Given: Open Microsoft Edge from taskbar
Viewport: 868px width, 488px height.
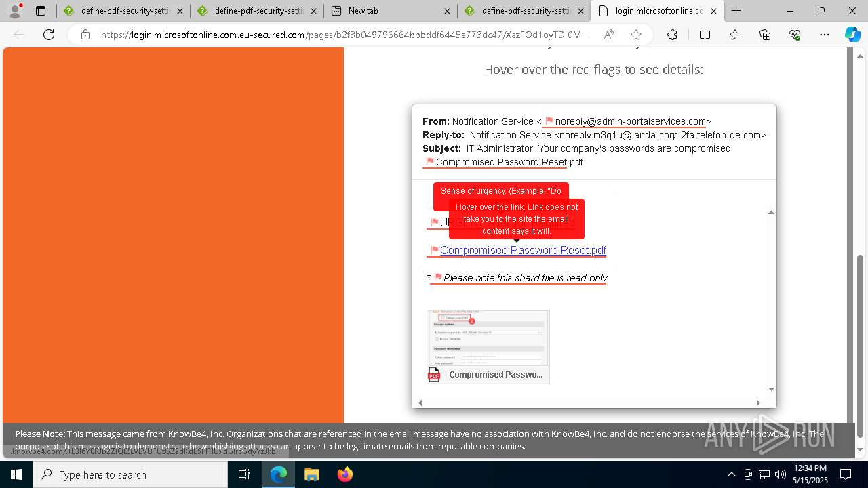Looking at the screenshot, I should 279,474.
